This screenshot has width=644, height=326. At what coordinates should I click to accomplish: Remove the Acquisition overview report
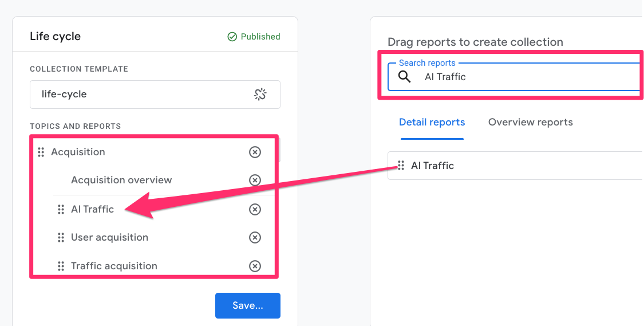pyautogui.click(x=255, y=180)
